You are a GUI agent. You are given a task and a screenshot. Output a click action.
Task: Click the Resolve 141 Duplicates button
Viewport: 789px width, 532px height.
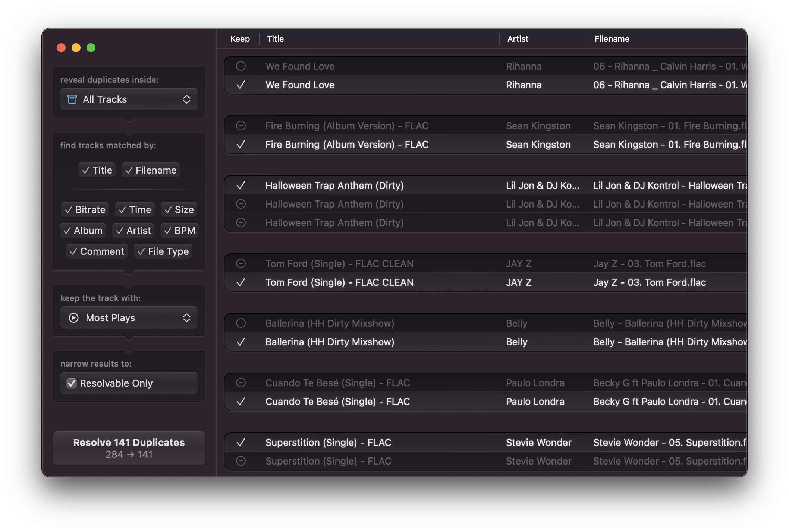(129, 447)
